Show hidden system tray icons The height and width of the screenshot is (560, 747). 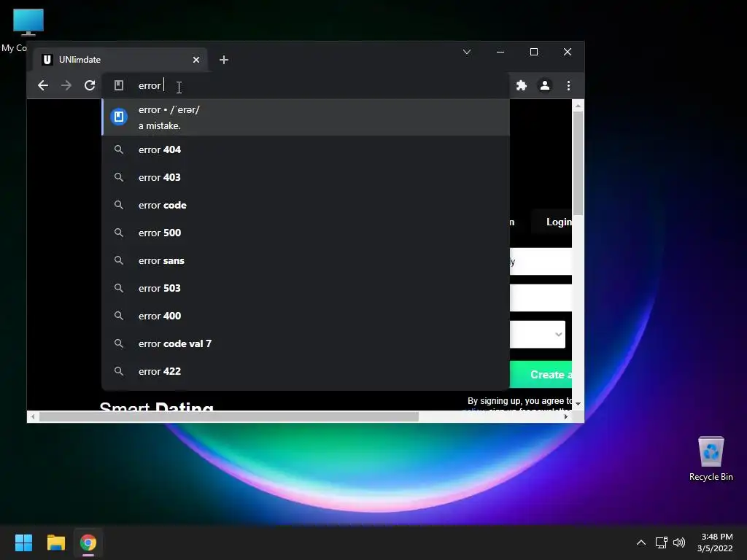pyautogui.click(x=640, y=542)
